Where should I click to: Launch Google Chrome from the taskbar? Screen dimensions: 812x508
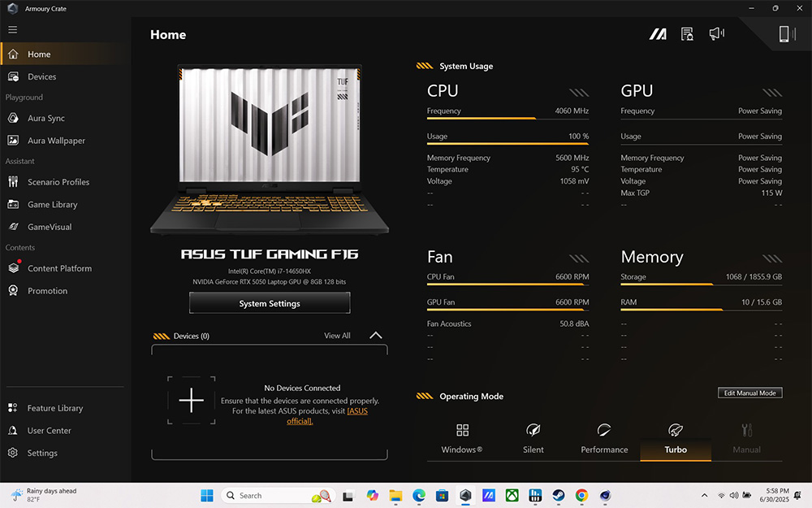click(x=581, y=496)
